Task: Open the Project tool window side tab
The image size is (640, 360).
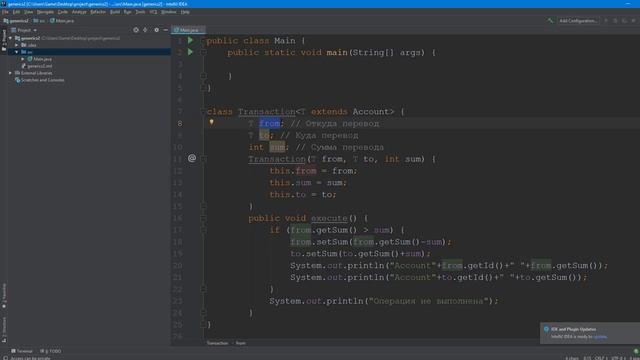Action: click(4, 40)
